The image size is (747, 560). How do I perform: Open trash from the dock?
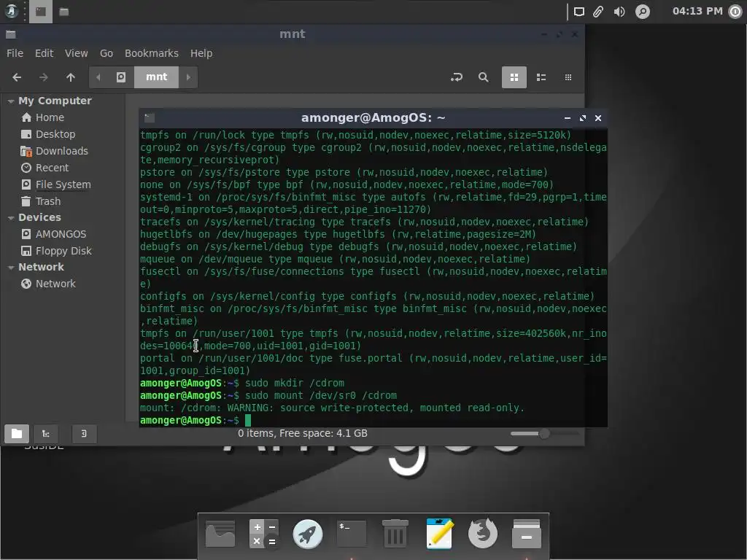coord(395,534)
